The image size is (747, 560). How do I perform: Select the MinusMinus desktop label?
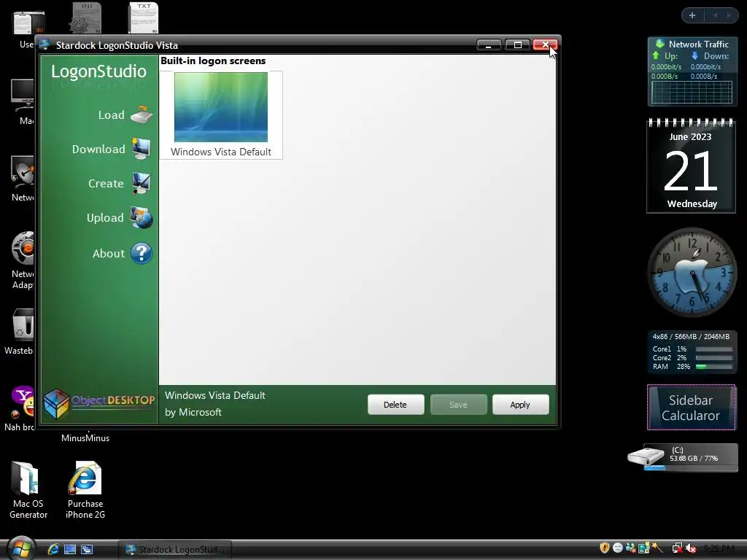click(x=85, y=438)
